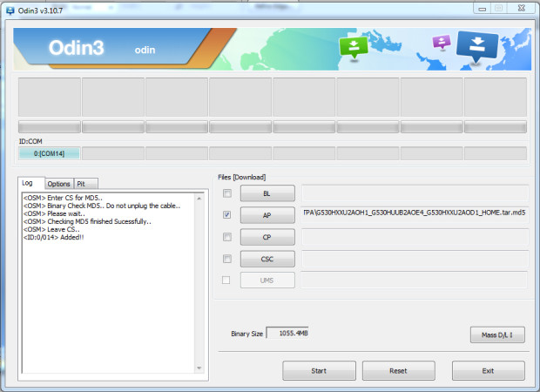Click the AP file selection button

point(267,215)
